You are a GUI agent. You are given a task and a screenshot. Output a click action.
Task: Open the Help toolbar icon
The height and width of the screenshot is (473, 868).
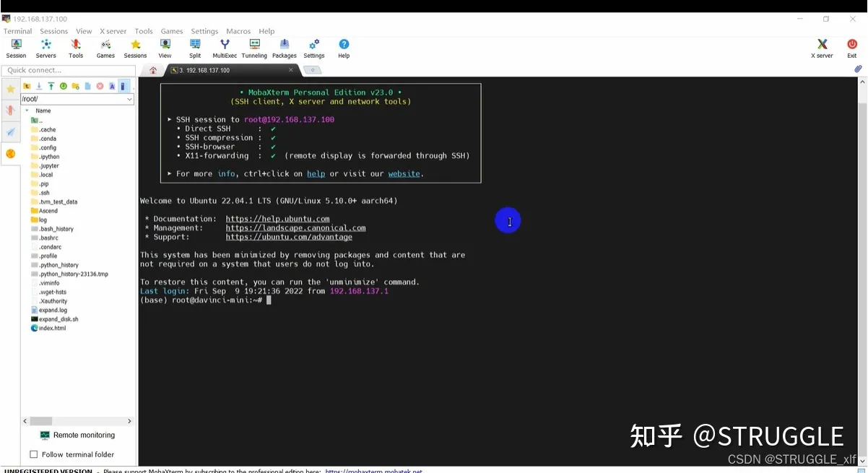click(x=344, y=48)
